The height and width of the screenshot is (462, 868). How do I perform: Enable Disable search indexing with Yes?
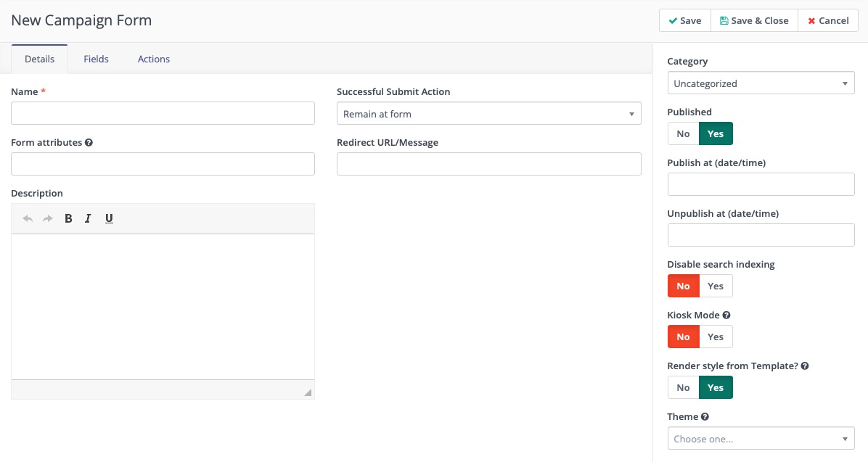point(716,286)
